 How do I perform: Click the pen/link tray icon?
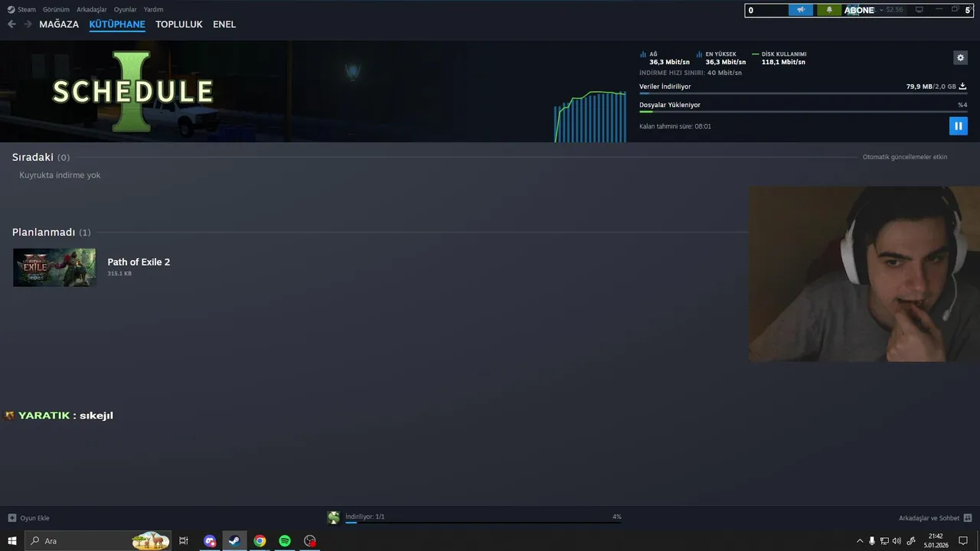tap(911, 541)
